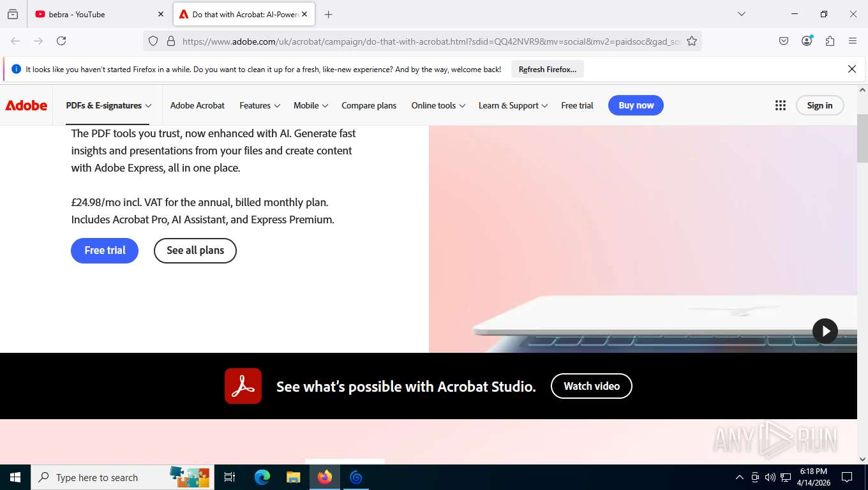Open the blue swirl app on taskbar
This screenshot has width=868, height=490.
click(x=356, y=477)
